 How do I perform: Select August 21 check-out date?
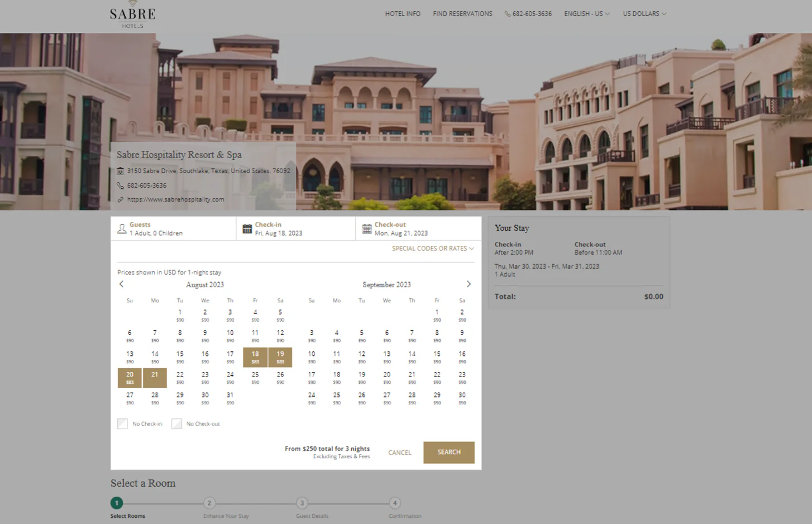[155, 378]
